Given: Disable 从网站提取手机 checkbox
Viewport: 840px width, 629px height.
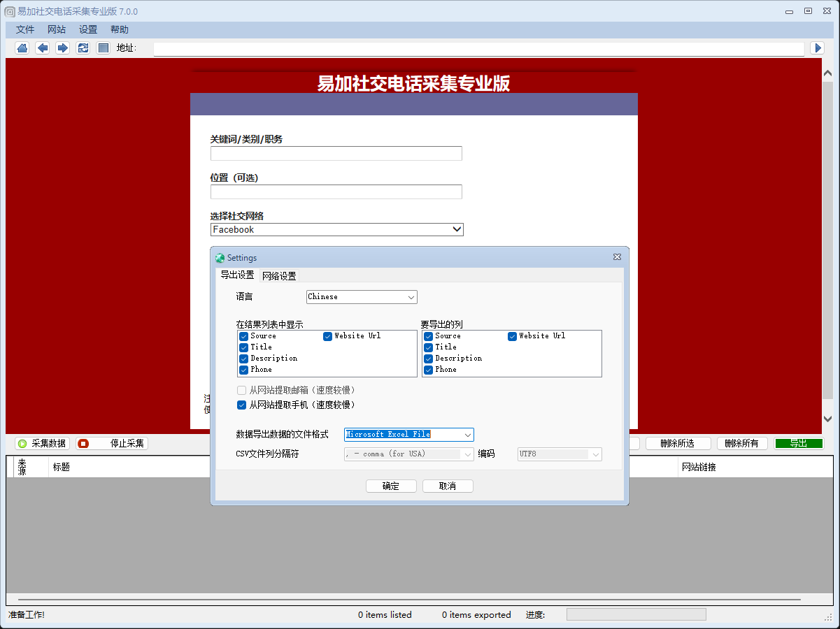Looking at the screenshot, I should [241, 405].
